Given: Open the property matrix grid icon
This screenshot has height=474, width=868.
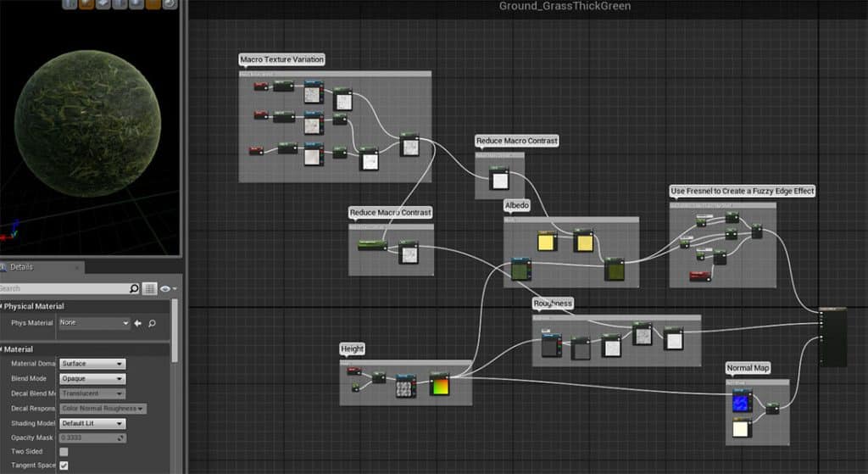Looking at the screenshot, I should coord(149,288).
